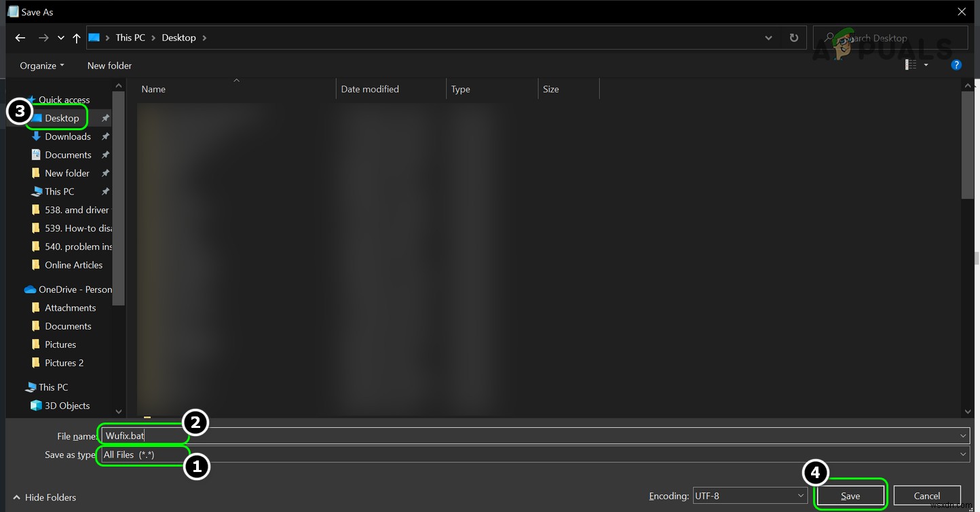Click the Downloads arrow icon in Quick access
Viewport: 980px width, 512px height.
point(37,136)
